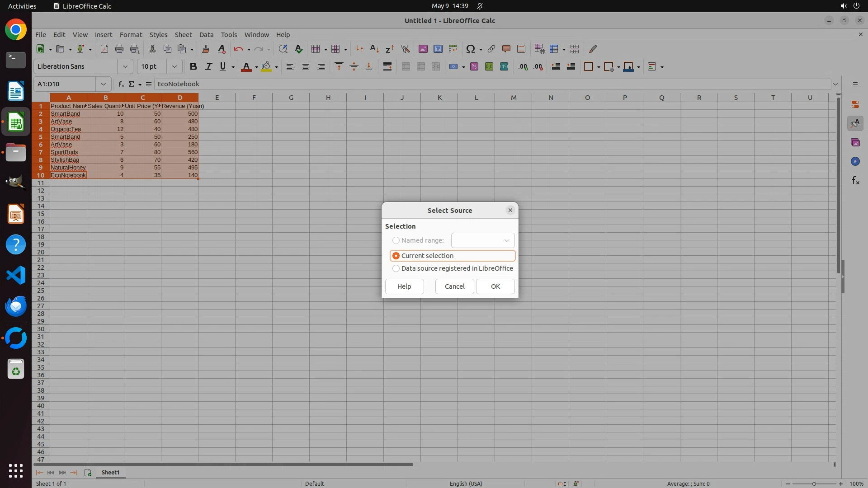868x488 pixels.
Task: Click the Insert Chart icon
Action: point(438,49)
